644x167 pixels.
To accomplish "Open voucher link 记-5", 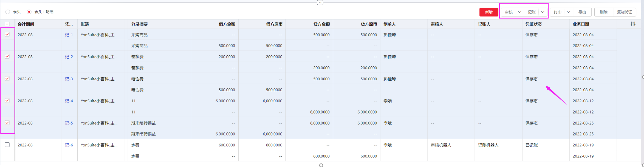I will pyautogui.click(x=69, y=123).
